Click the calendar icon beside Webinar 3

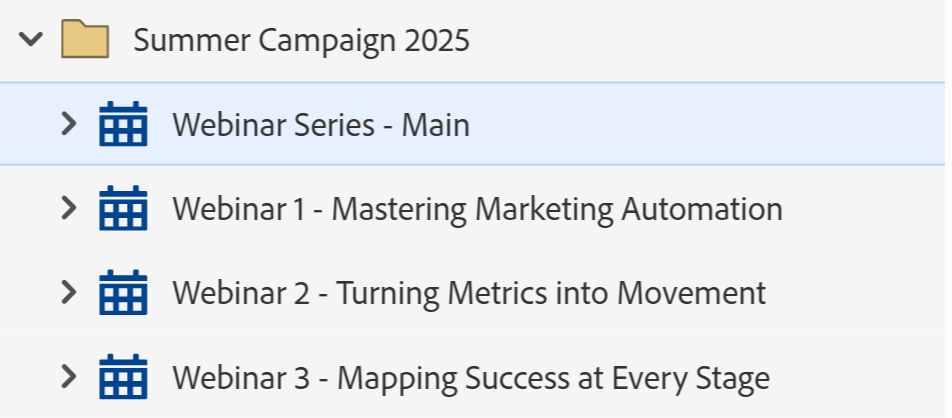tap(123, 378)
